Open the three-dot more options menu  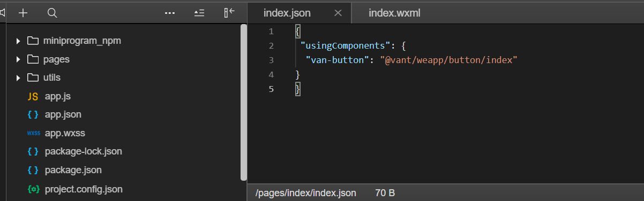tap(170, 13)
